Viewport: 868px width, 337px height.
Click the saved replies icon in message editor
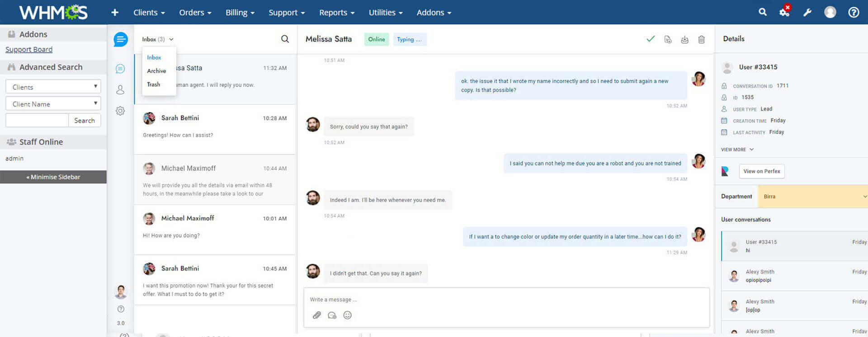[x=332, y=315]
